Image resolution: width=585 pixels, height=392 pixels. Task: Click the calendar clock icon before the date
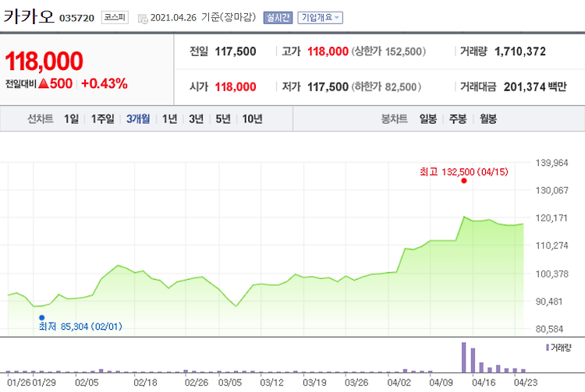pyautogui.click(x=143, y=19)
